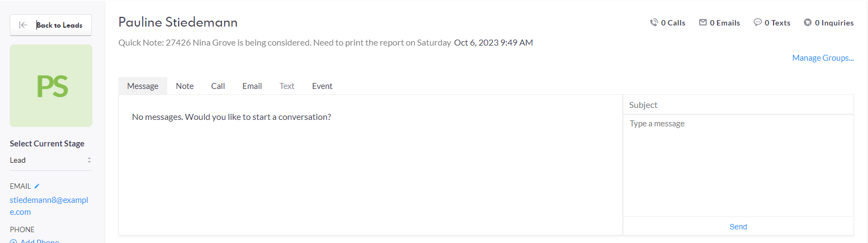Click the pencil edit icon next to EMAIL

tap(37, 186)
